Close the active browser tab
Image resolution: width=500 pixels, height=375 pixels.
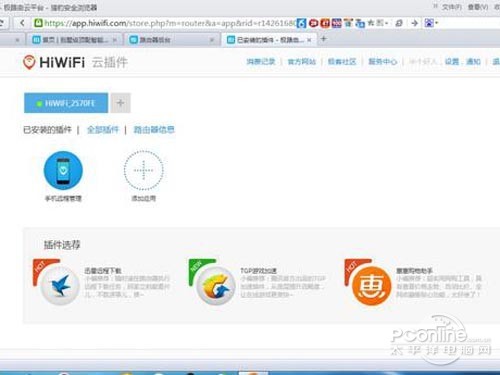point(309,40)
